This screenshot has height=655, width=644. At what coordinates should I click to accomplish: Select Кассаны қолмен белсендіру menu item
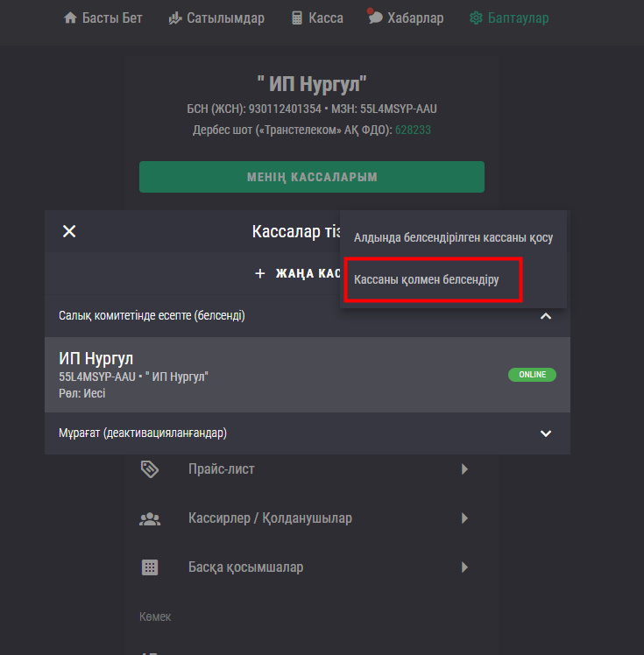click(427, 280)
